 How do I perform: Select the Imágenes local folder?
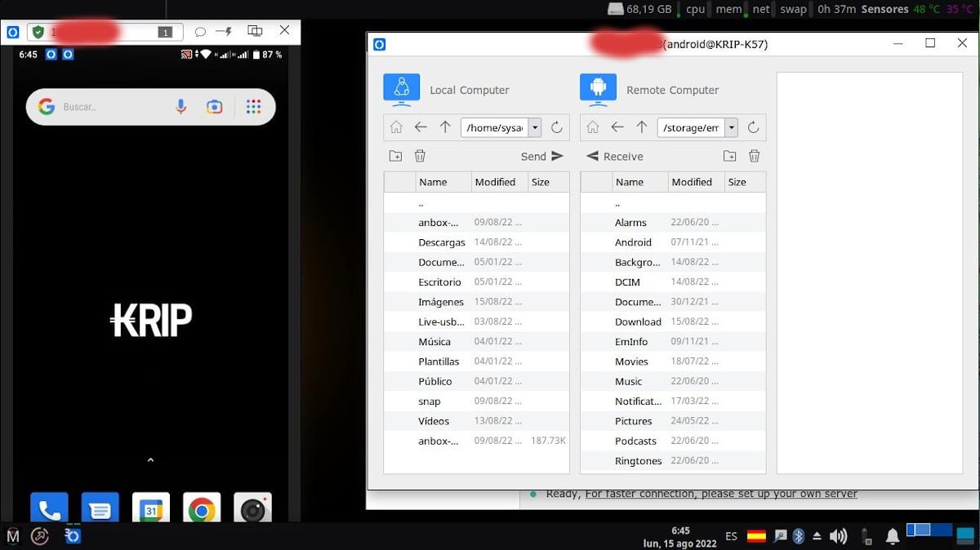(x=477, y=302)
